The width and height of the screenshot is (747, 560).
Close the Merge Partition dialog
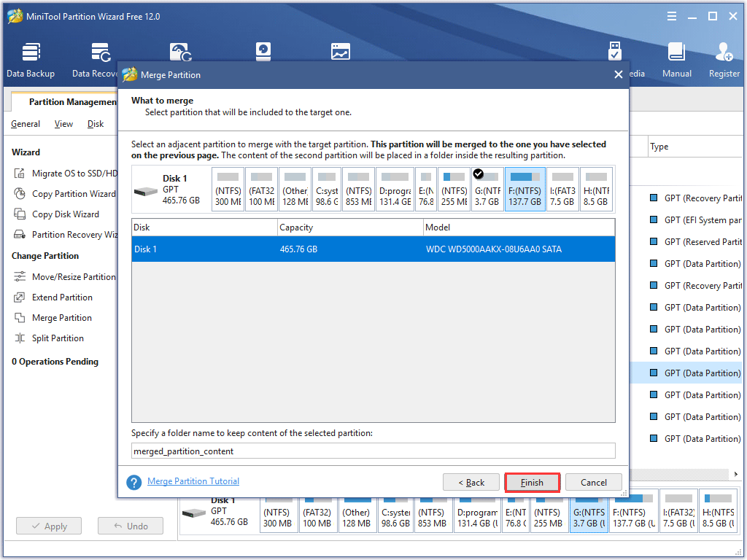pos(619,75)
